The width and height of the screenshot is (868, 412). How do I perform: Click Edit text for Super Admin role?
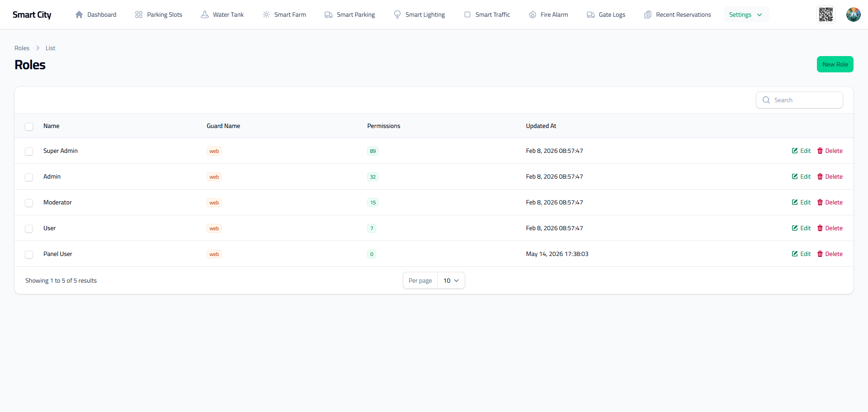point(806,151)
